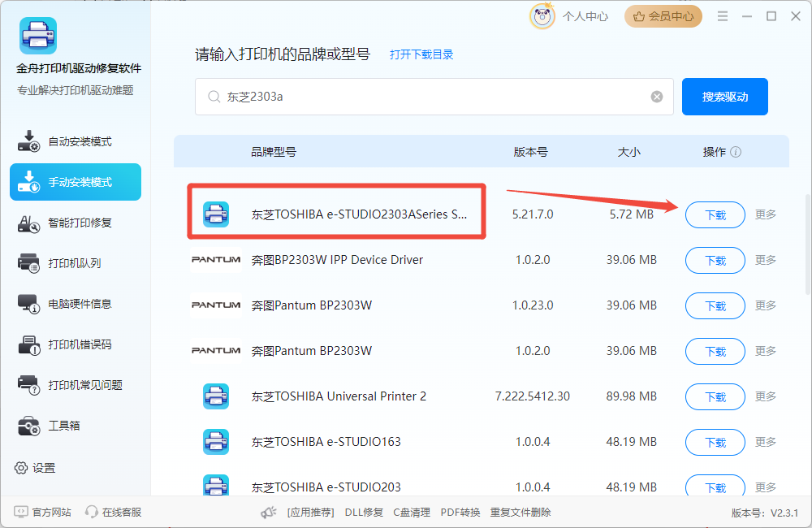Click the megaphone announcement icon
The width and height of the screenshot is (812, 528).
pos(268,513)
